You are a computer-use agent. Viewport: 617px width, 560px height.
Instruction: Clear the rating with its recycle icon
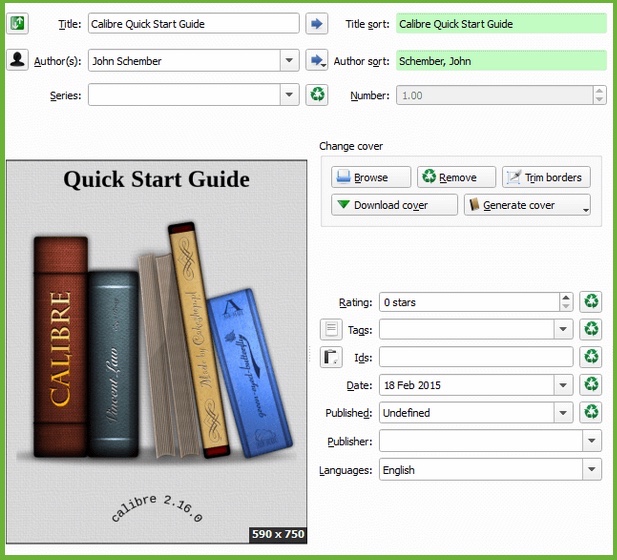click(591, 302)
